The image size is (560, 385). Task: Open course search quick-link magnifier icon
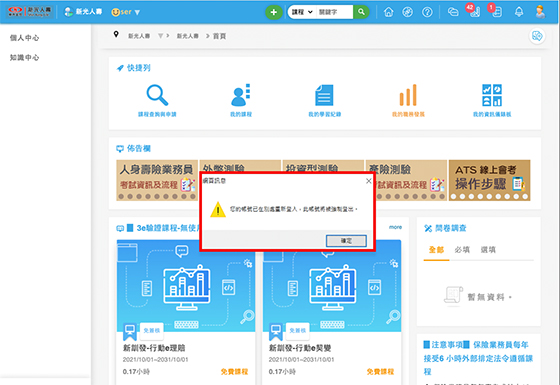point(157,95)
